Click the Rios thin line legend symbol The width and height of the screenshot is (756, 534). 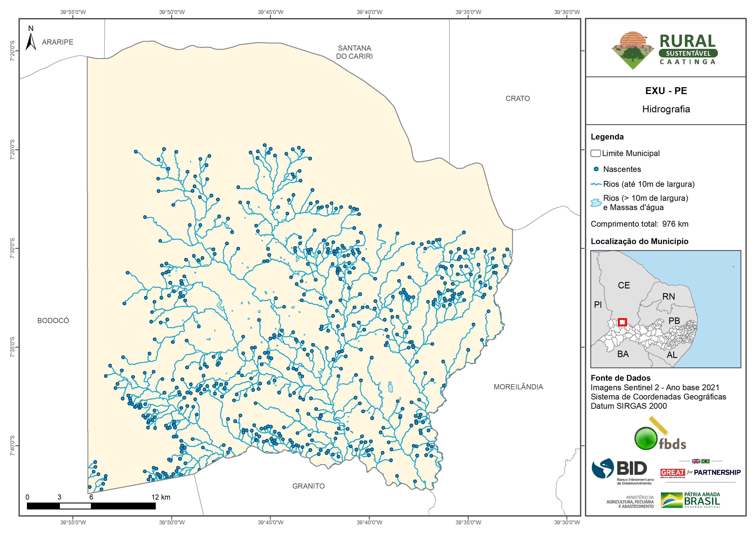[x=596, y=184]
